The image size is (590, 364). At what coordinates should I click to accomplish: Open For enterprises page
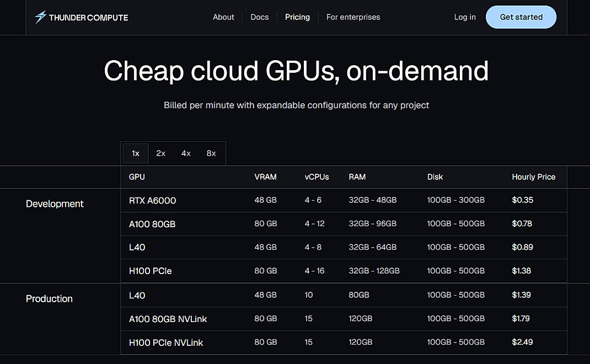pyautogui.click(x=353, y=17)
